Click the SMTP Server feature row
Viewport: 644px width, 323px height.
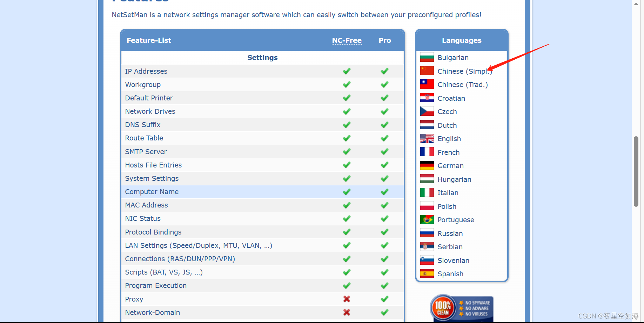click(x=262, y=152)
